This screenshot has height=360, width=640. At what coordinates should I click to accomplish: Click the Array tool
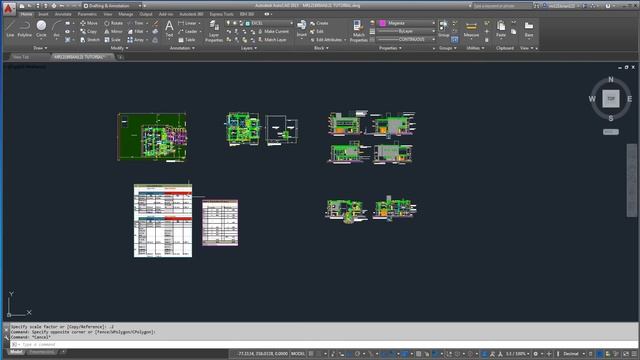click(x=136, y=40)
